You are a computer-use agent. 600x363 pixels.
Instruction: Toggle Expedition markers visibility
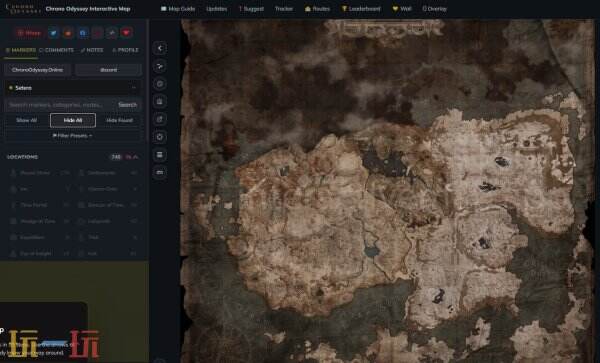40,237
